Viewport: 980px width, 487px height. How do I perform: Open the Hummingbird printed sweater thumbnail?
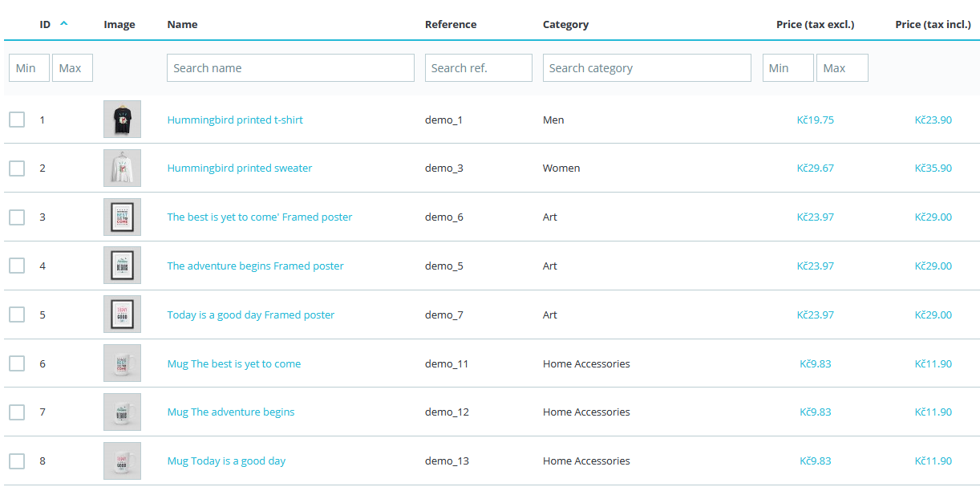tap(122, 168)
